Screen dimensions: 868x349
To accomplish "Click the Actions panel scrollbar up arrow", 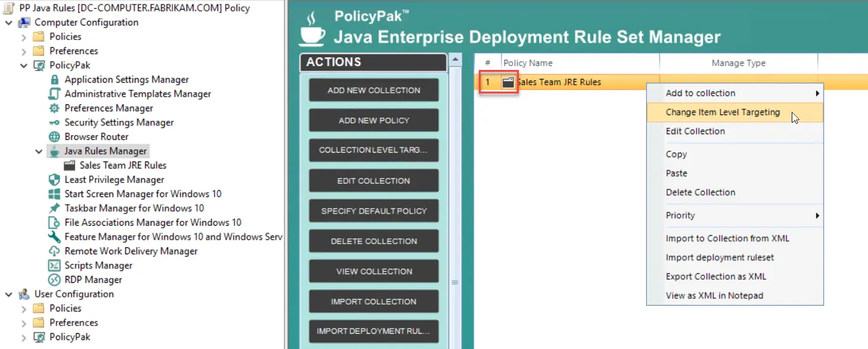I will [x=455, y=60].
